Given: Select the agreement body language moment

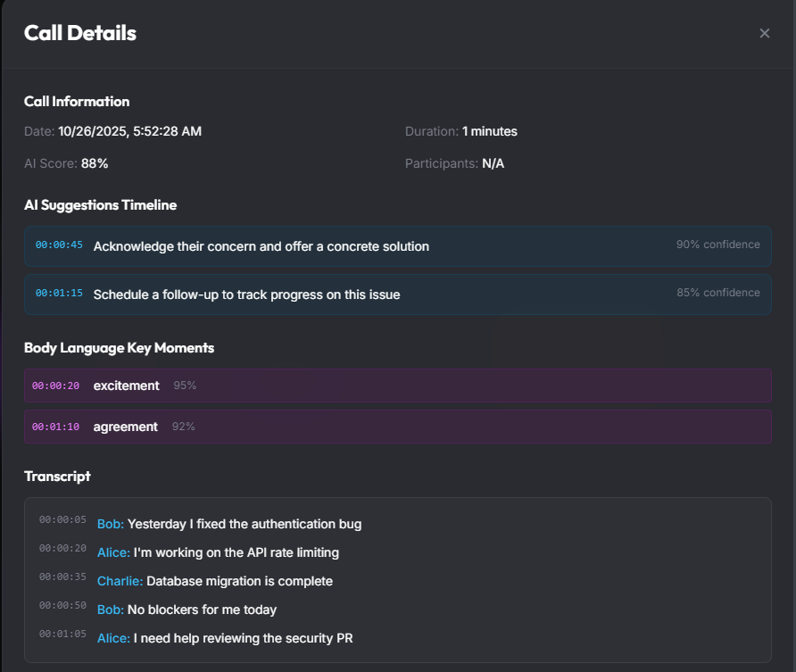Looking at the screenshot, I should [125, 427].
